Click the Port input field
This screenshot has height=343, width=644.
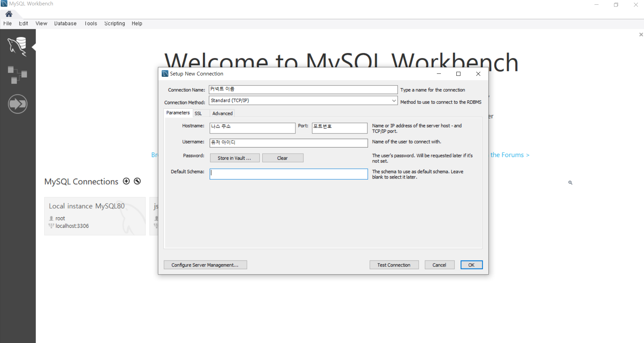coord(340,128)
